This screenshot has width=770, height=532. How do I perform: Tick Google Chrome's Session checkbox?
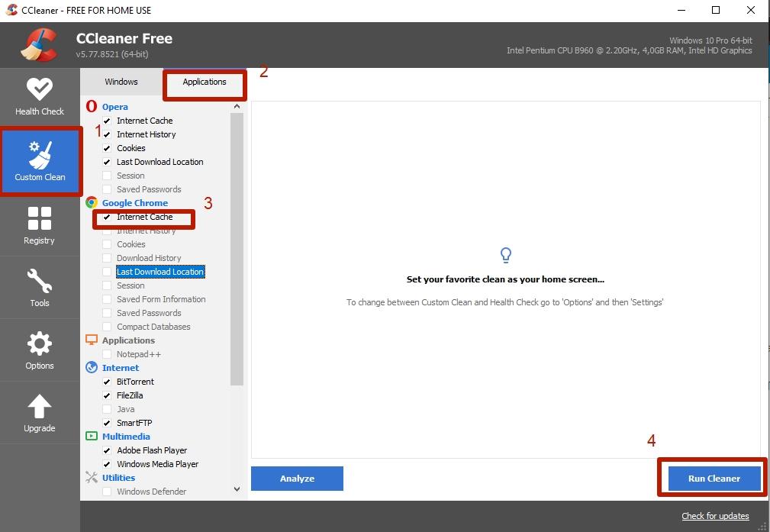coord(107,285)
